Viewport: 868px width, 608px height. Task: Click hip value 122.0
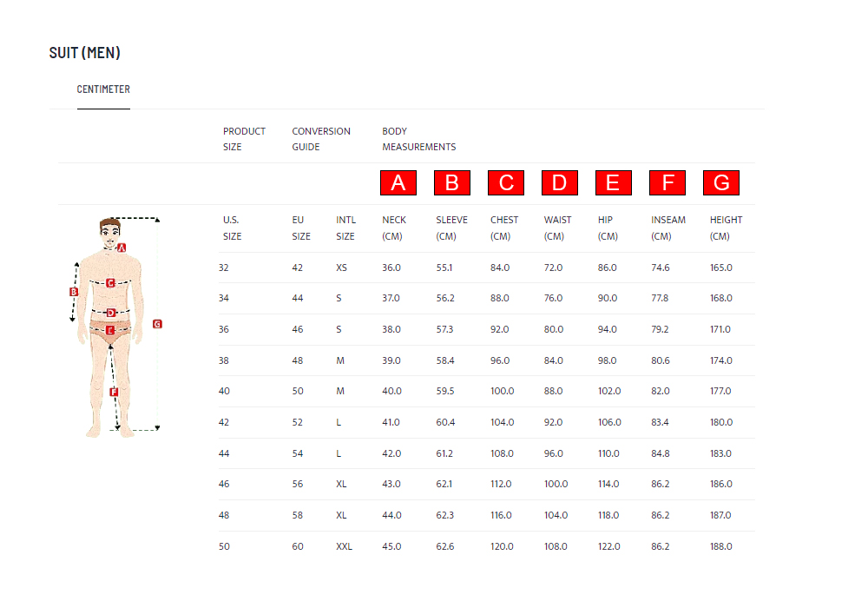tap(609, 546)
